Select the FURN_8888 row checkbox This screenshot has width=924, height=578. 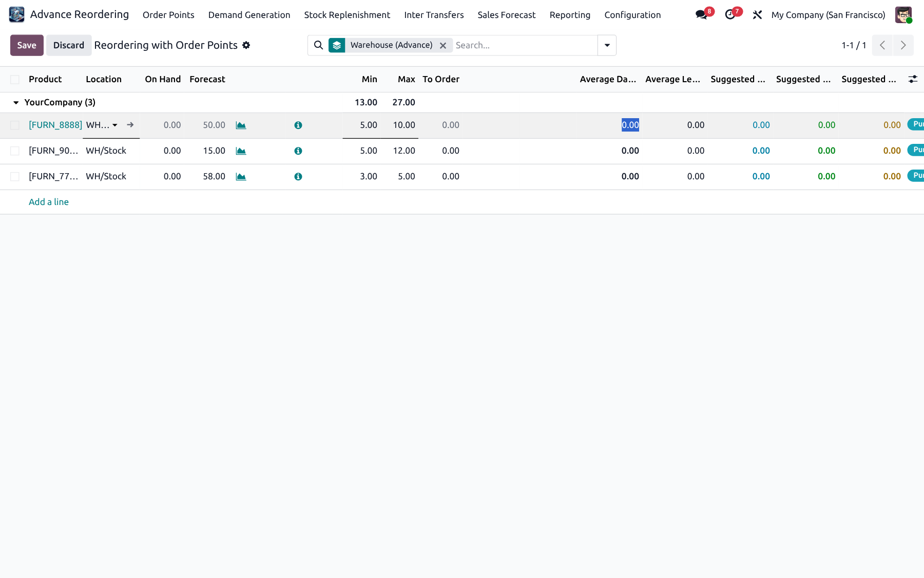tap(15, 125)
